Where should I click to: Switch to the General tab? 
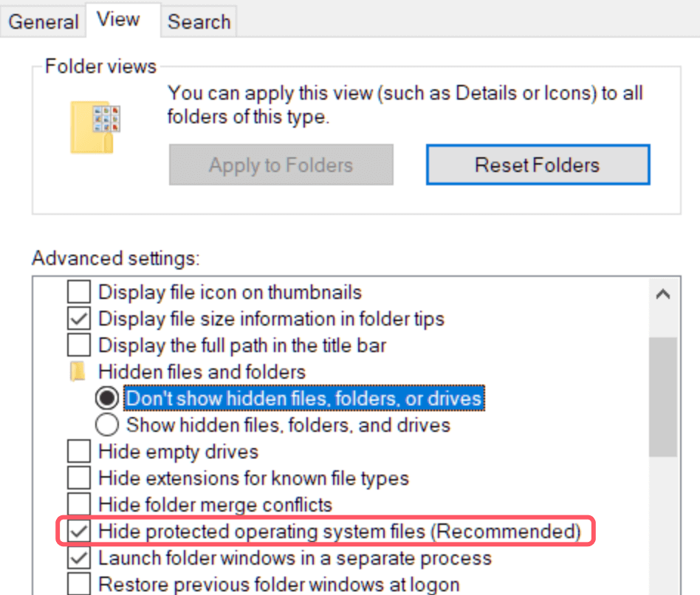tap(42, 21)
